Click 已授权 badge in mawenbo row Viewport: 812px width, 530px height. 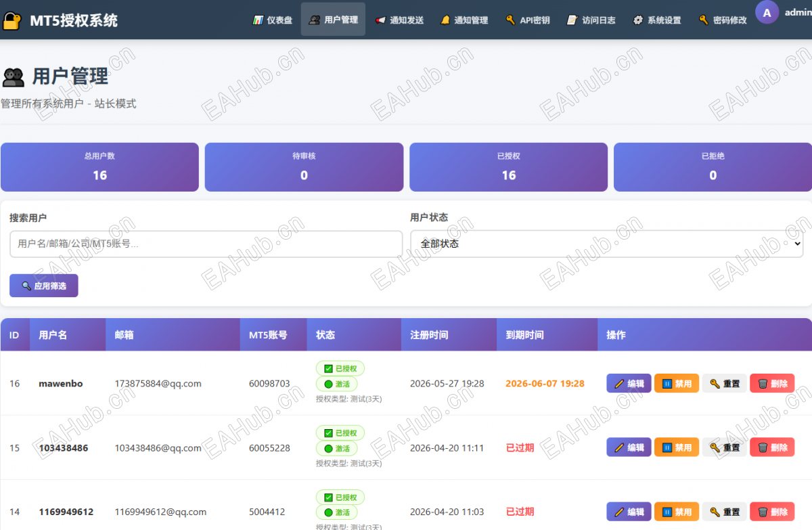tap(340, 368)
